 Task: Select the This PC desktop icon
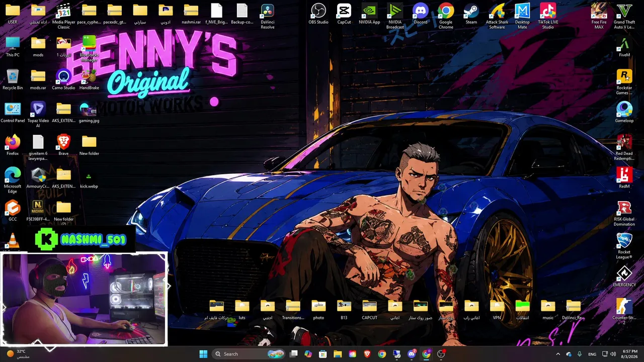click(x=13, y=47)
